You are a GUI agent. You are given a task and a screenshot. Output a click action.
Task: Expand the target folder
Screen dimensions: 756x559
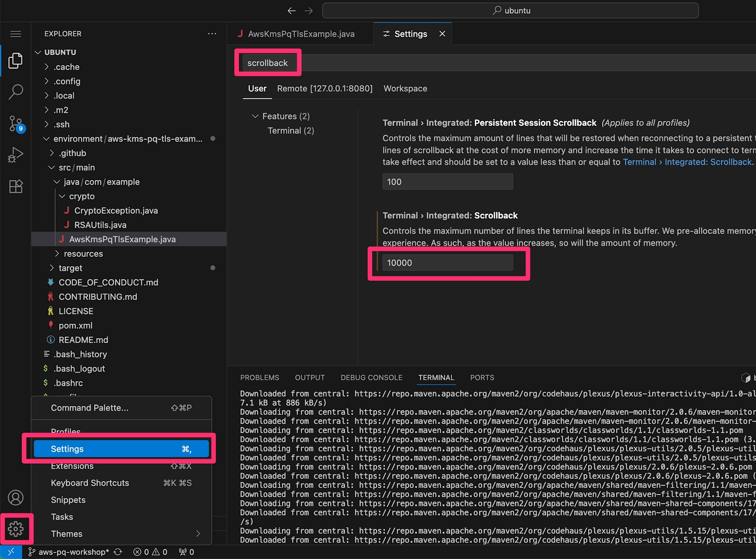click(52, 268)
